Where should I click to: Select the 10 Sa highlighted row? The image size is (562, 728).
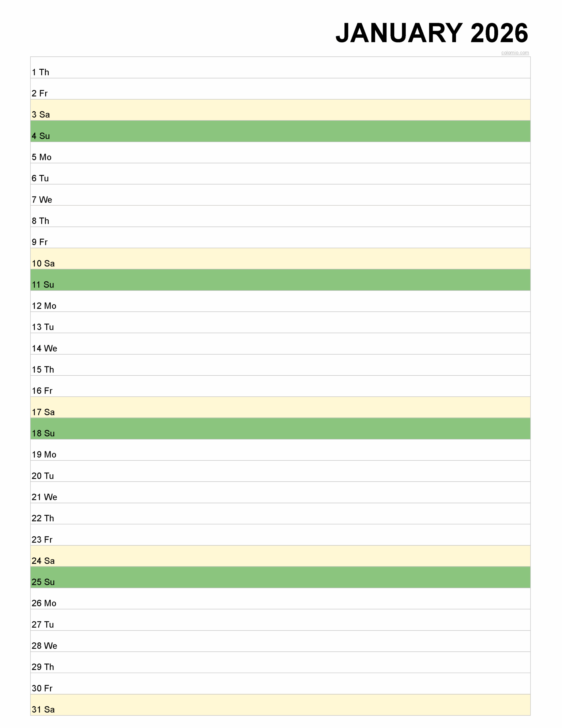(x=280, y=259)
